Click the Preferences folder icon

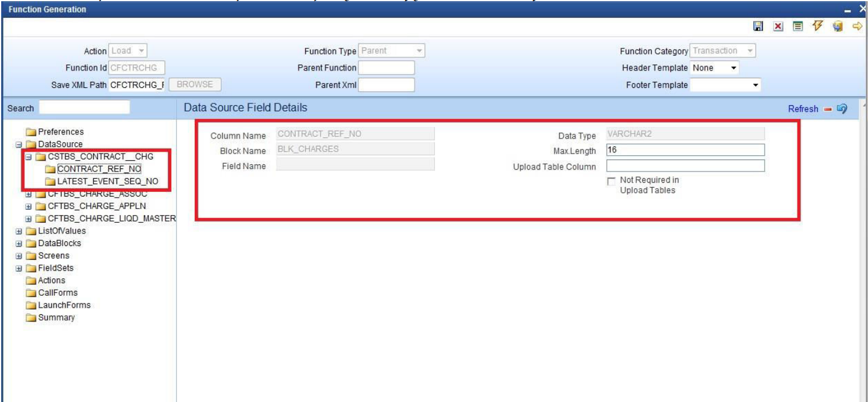click(x=32, y=132)
